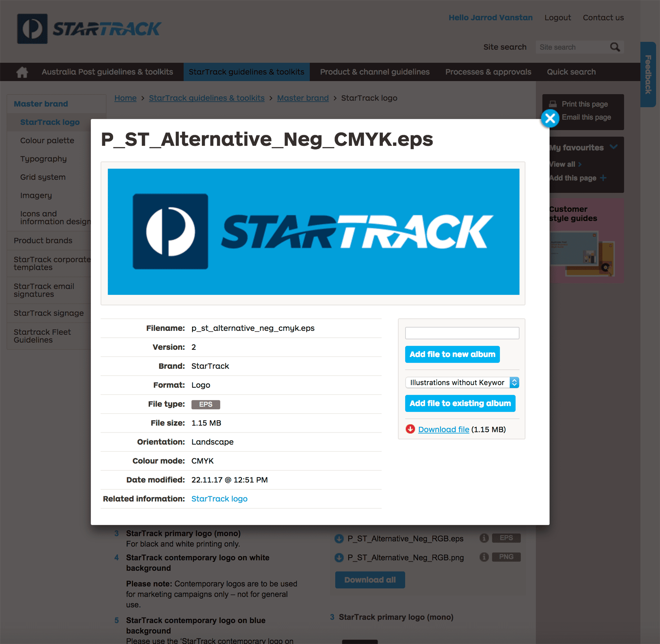The width and height of the screenshot is (660, 644).
Task: Click Add this page plus icon
Action: pos(603,178)
